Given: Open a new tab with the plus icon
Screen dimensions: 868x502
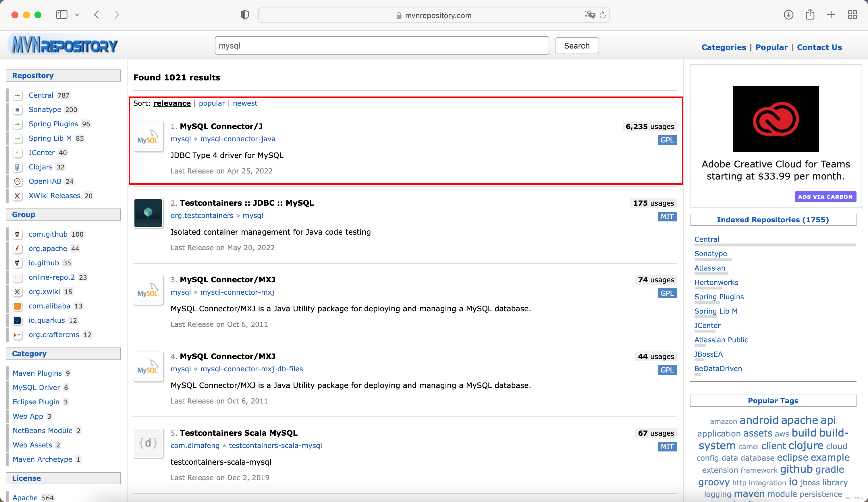Looking at the screenshot, I should point(831,14).
